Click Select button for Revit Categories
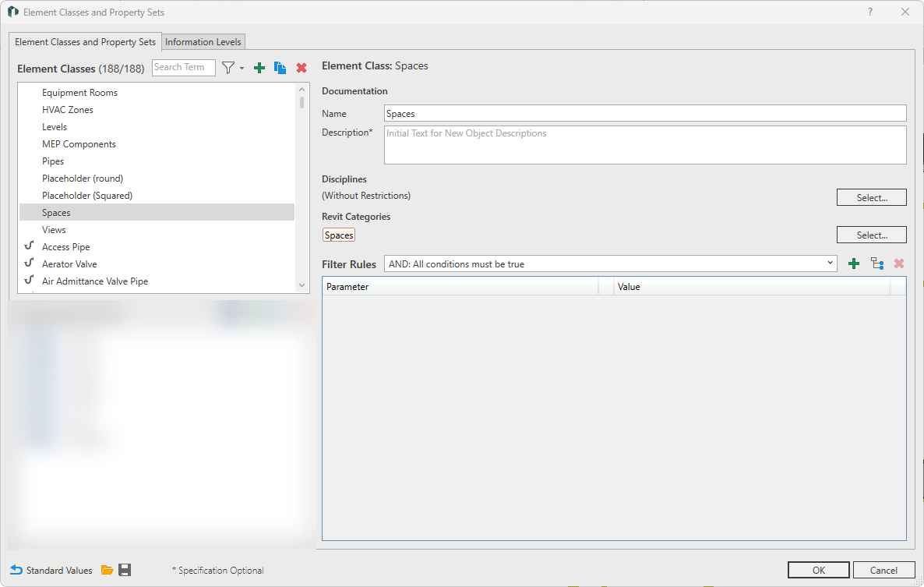Image resolution: width=924 pixels, height=587 pixels. coord(872,235)
